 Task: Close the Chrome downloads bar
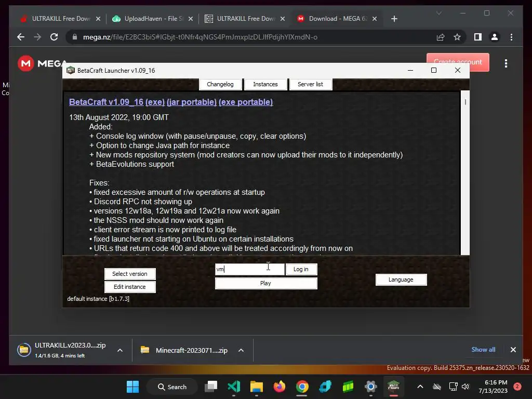click(513, 350)
